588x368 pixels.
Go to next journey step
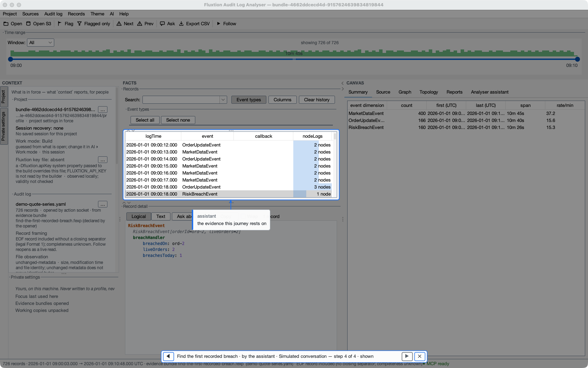(x=407, y=356)
